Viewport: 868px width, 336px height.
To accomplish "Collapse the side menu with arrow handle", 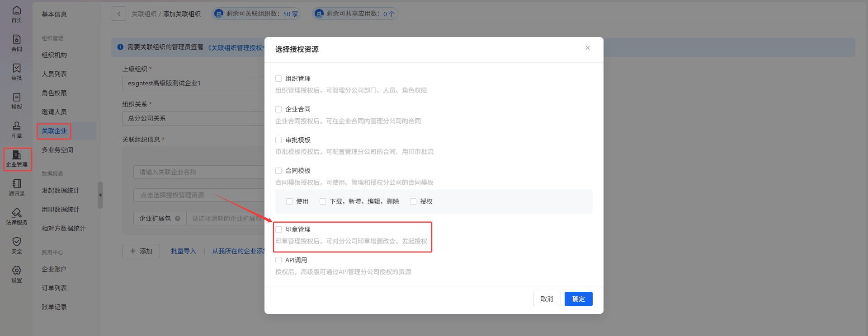I will pos(100,195).
